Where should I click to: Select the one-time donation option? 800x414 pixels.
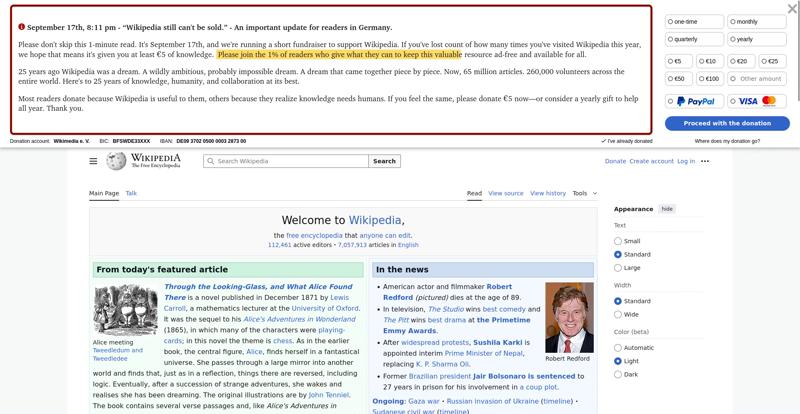pyautogui.click(x=694, y=21)
